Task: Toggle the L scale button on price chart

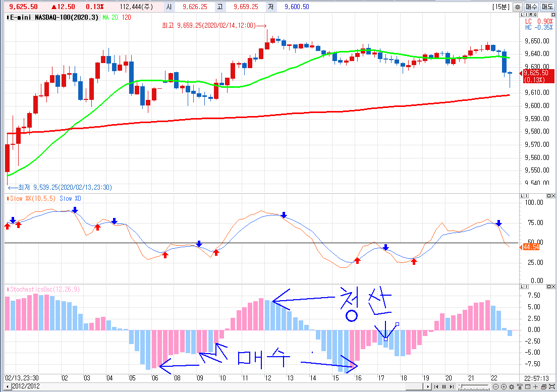Action: (x=522, y=15)
